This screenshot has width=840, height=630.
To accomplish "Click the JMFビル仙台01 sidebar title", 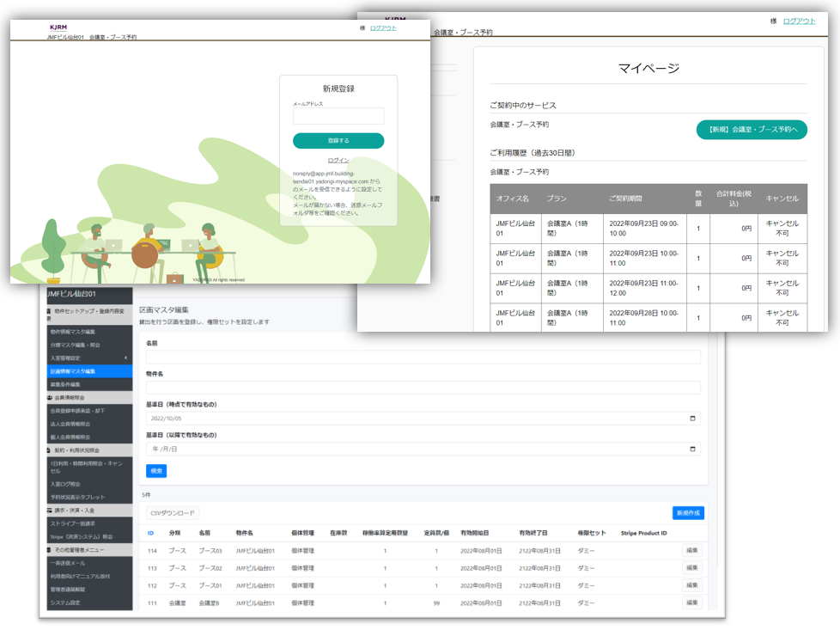I will (72, 294).
